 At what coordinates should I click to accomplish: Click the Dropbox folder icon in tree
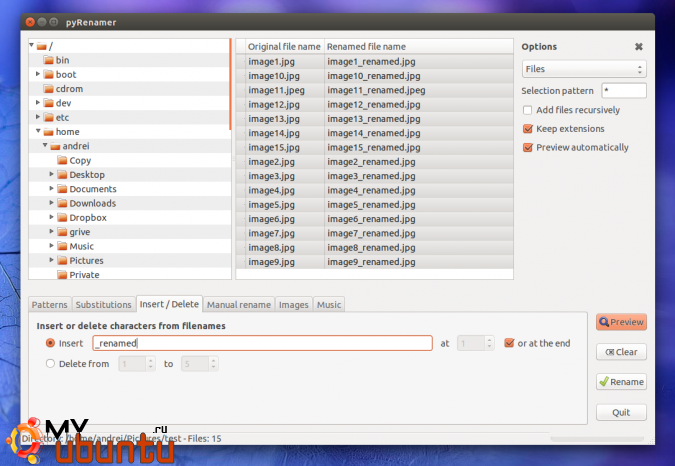[62, 217]
